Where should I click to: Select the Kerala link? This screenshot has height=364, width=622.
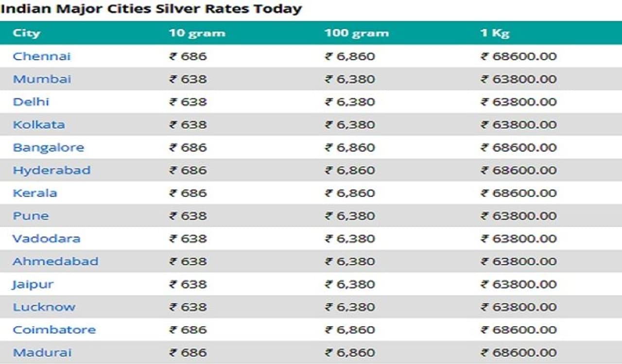coord(35,193)
